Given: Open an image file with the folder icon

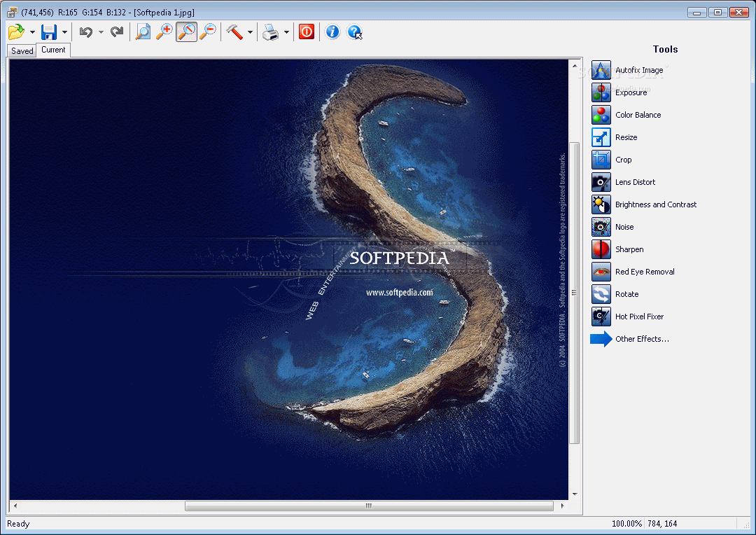Looking at the screenshot, I should click(x=16, y=32).
